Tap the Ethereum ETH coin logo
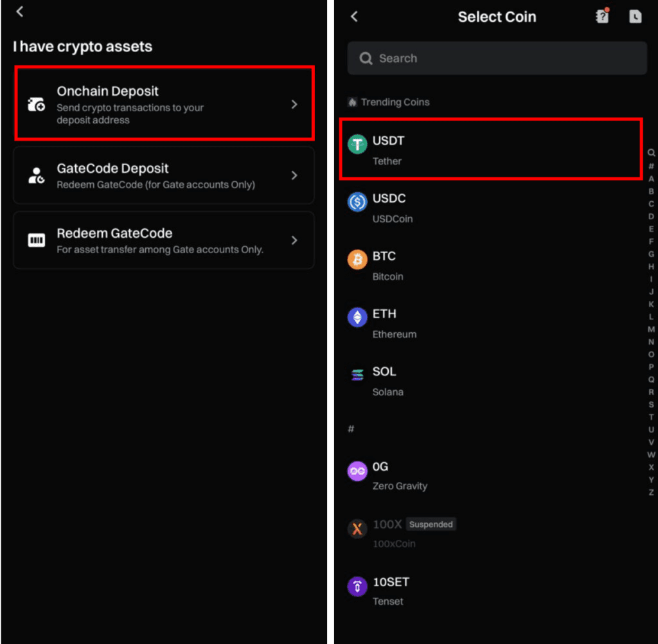The width and height of the screenshot is (658, 644). click(357, 318)
